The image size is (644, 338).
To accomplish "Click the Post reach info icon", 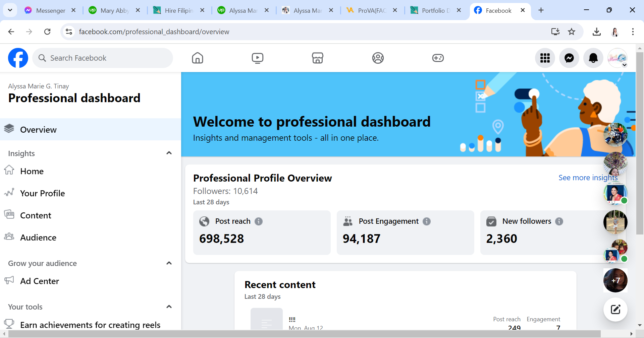I will (259, 221).
